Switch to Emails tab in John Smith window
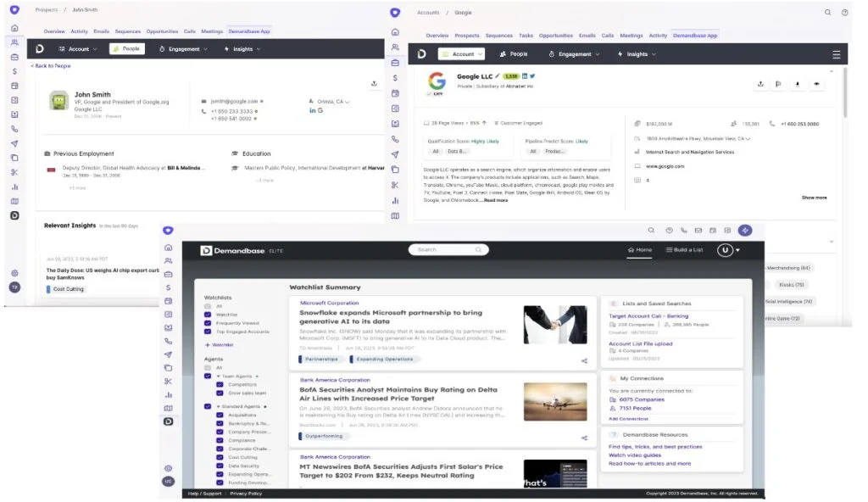Image resolution: width=868 pixels, height=502 pixels. [102, 31]
